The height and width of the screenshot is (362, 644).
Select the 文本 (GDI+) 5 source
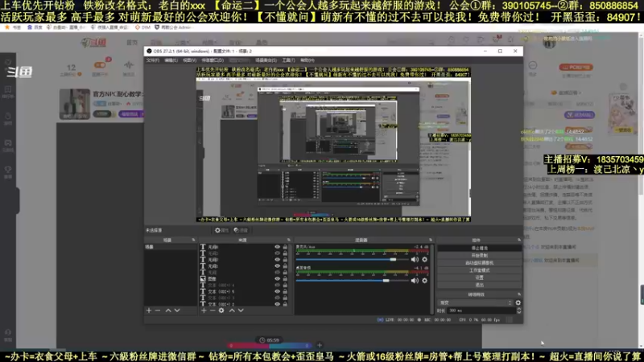(x=245, y=291)
